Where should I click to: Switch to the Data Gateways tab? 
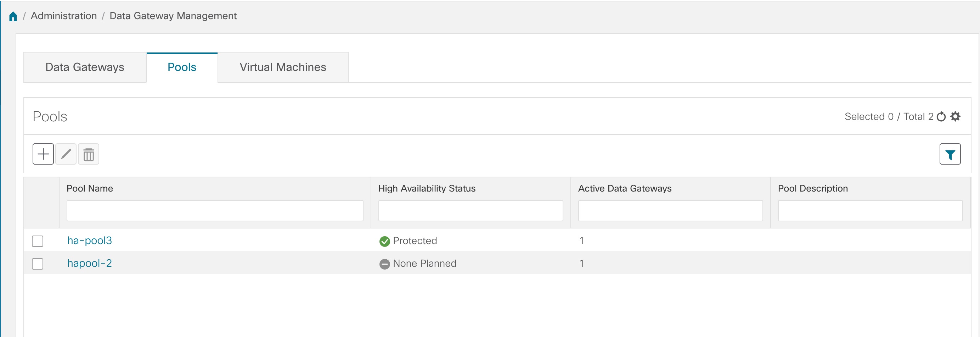pos(85,67)
